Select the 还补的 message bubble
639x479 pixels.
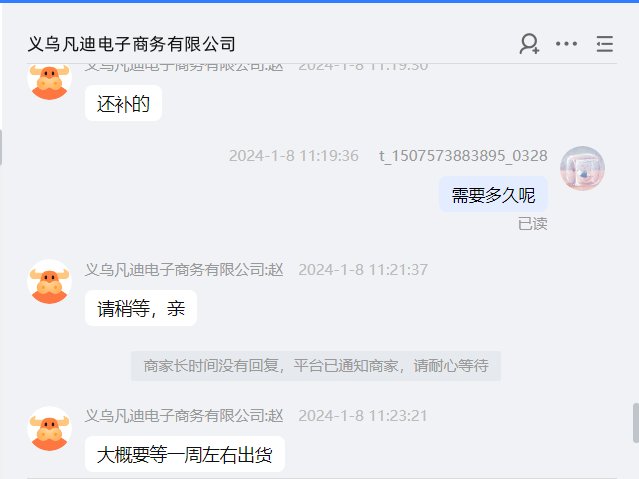(123, 103)
